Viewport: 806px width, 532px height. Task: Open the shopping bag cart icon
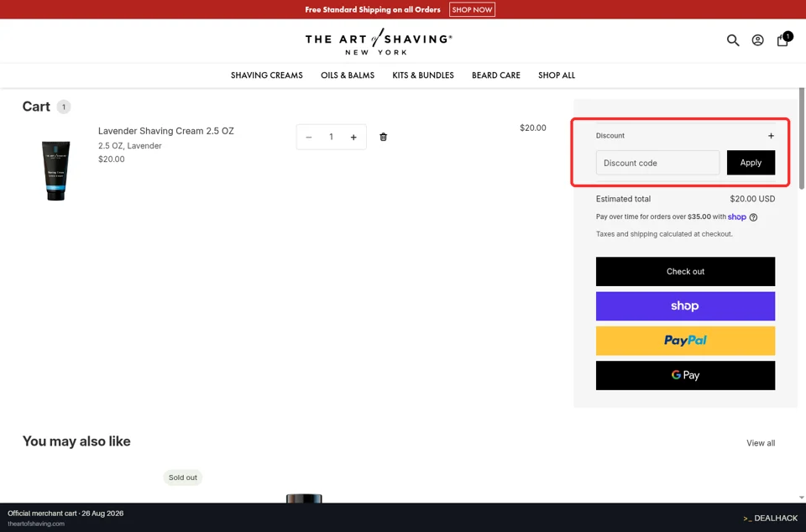click(x=782, y=40)
